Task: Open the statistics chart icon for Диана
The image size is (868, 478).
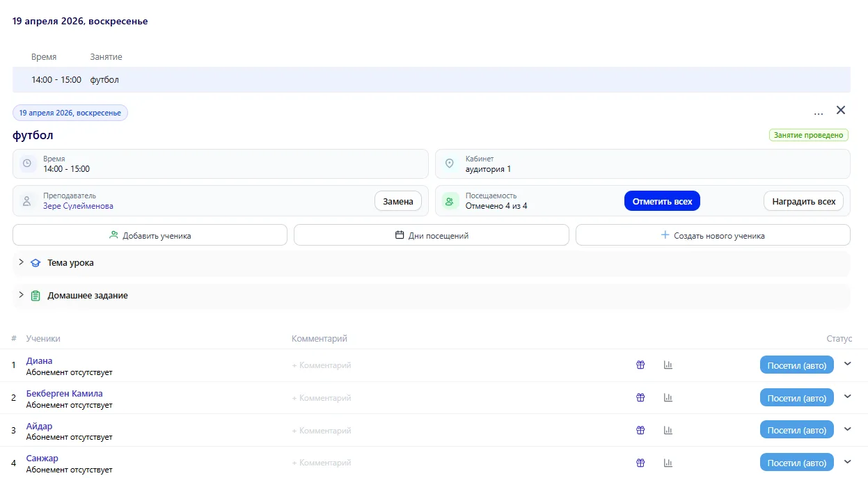Action: [x=668, y=365]
